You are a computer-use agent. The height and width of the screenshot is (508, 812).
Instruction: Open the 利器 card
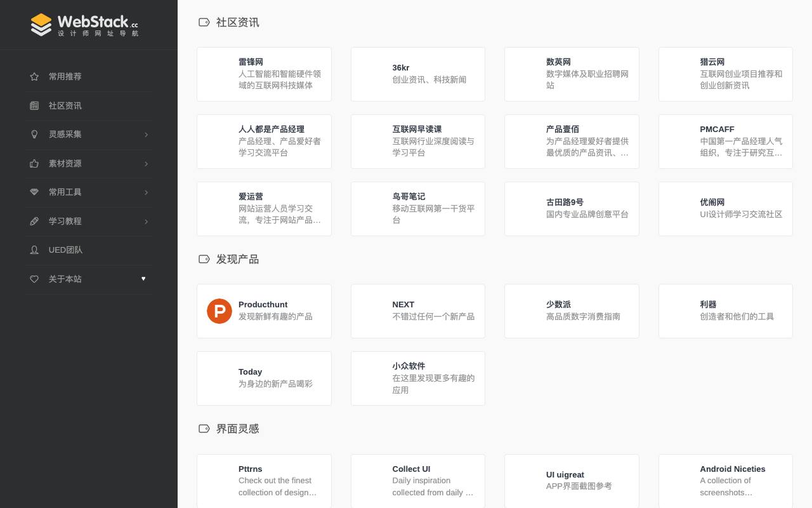tap(726, 311)
